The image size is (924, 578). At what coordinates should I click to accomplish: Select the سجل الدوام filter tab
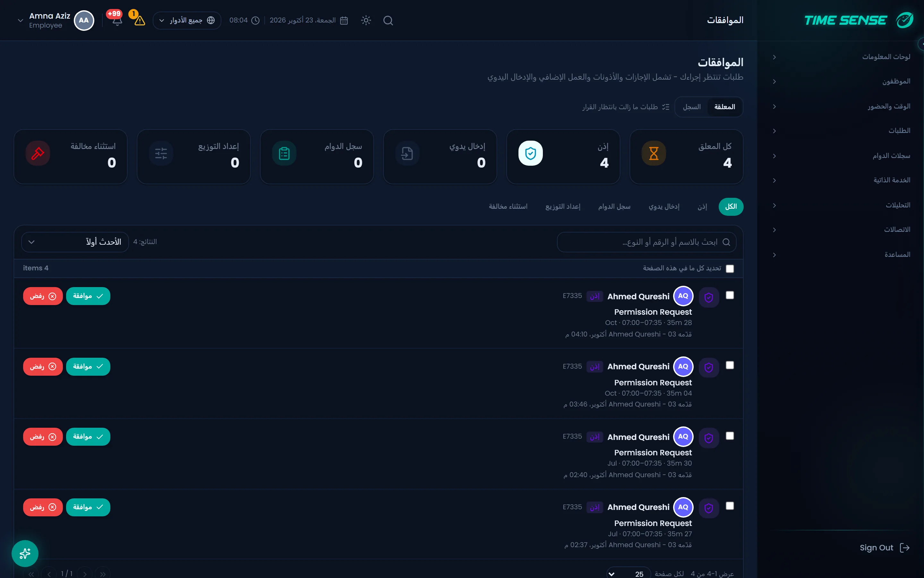coord(614,207)
